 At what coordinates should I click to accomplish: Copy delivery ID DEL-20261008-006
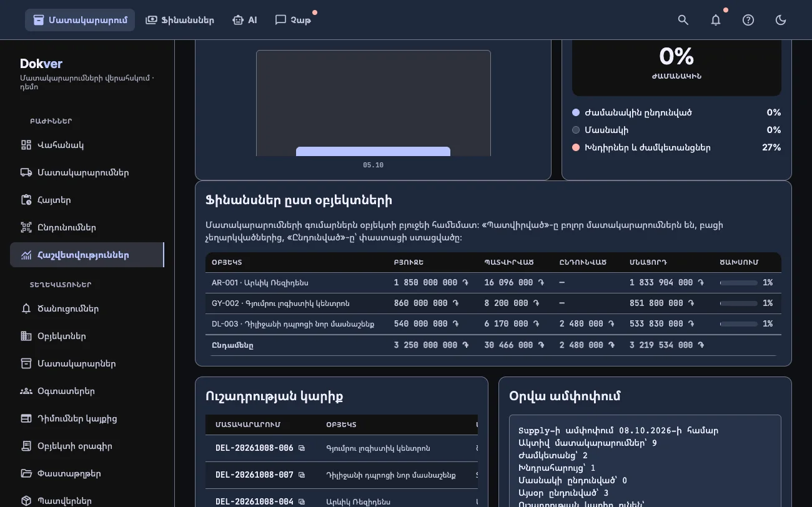302,448
